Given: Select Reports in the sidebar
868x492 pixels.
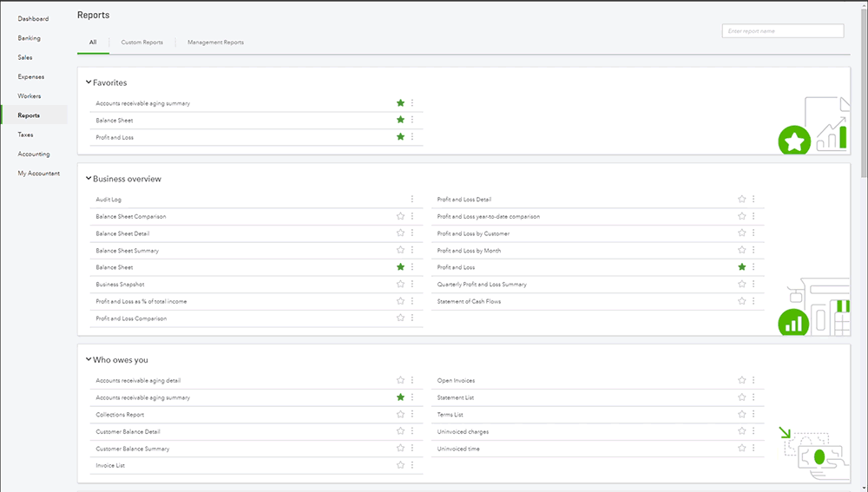Looking at the screenshot, I should (29, 115).
